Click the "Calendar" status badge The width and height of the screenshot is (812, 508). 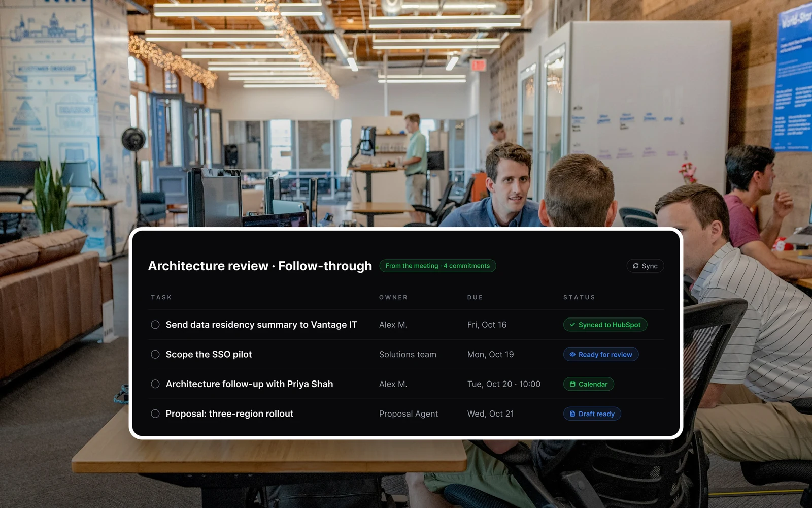click(x=589, y=384)
